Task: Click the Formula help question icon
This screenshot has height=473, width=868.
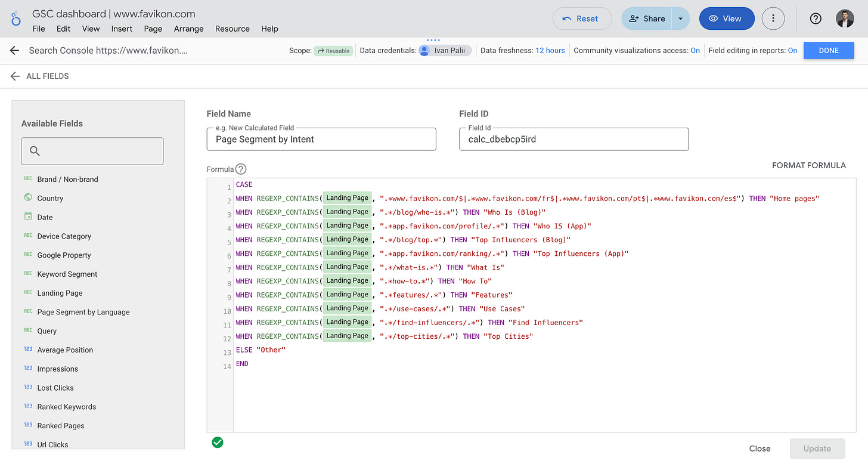Action: pyautogui.click(x=241, y=169)
